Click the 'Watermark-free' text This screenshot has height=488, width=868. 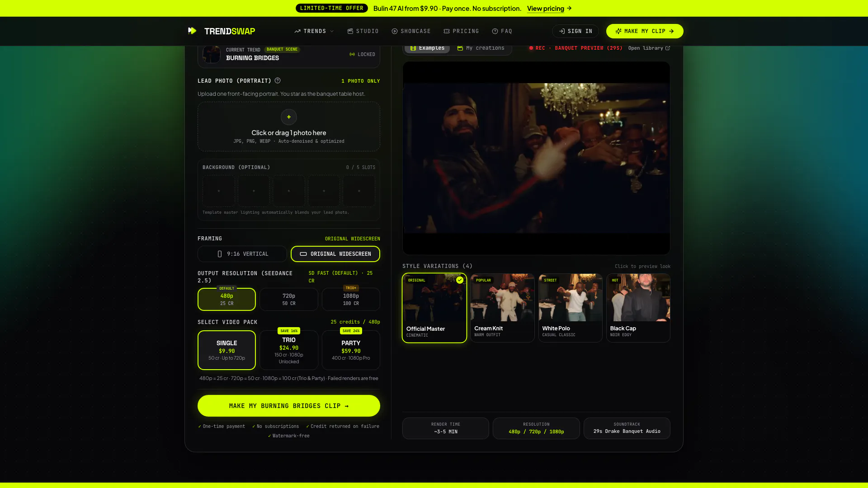(291, 436)
